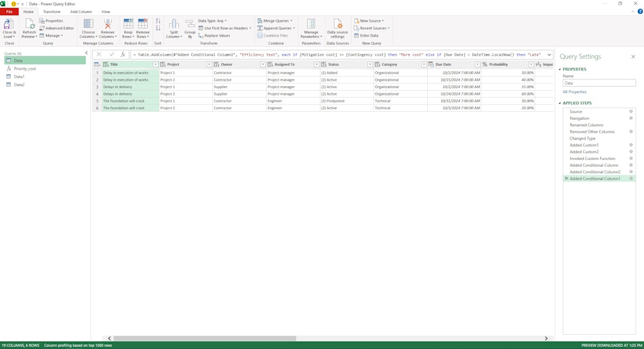Click Use First Row as Headers

click(x=224, y=28)
